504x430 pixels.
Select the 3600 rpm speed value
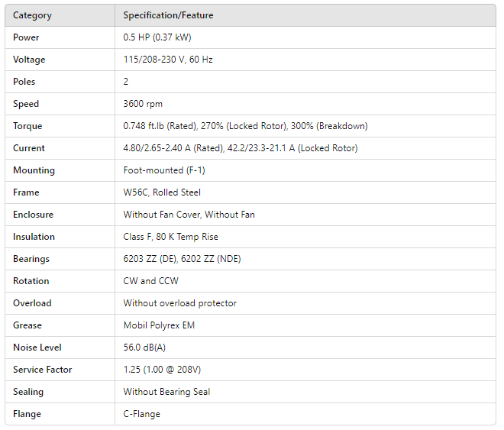[143, 104]
